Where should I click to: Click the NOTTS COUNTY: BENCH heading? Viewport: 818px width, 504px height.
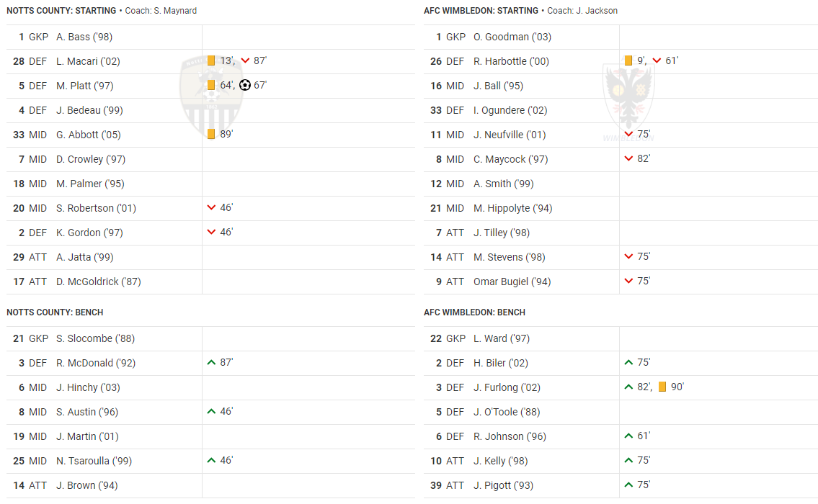pyautogui.click(x=55, y=312)
